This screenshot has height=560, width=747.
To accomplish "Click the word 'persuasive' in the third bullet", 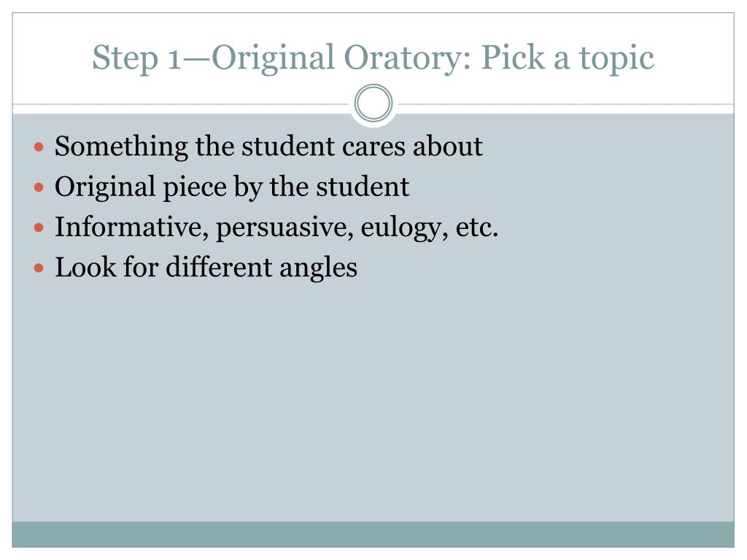I will [x=285, y=228].
